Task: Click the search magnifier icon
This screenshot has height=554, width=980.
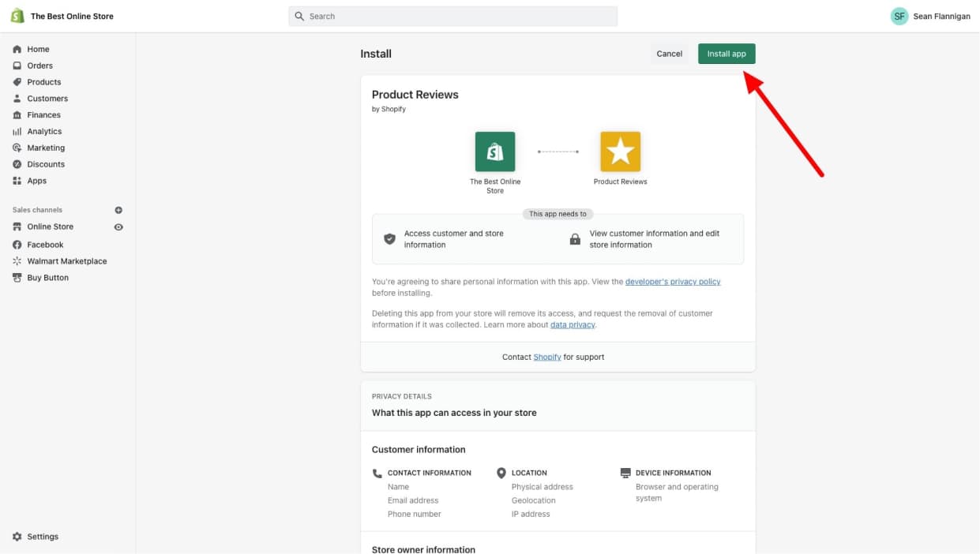Action: click(299, 16)
